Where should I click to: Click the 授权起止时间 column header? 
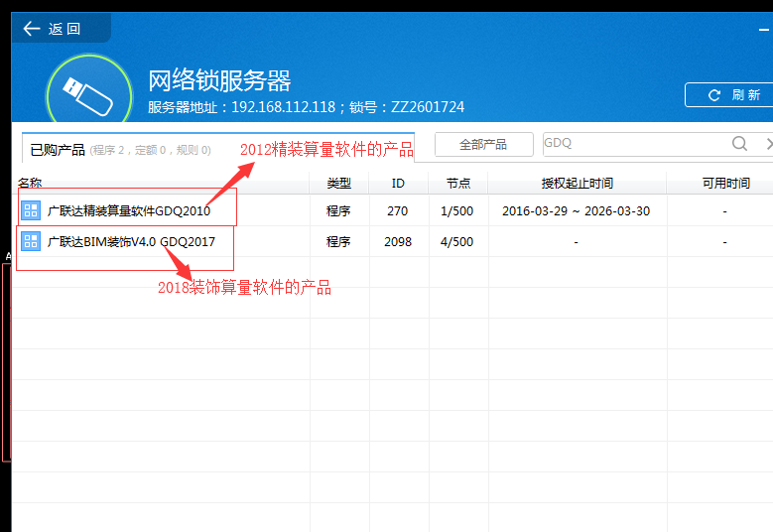pyautogui.click(x=578, y=184)
